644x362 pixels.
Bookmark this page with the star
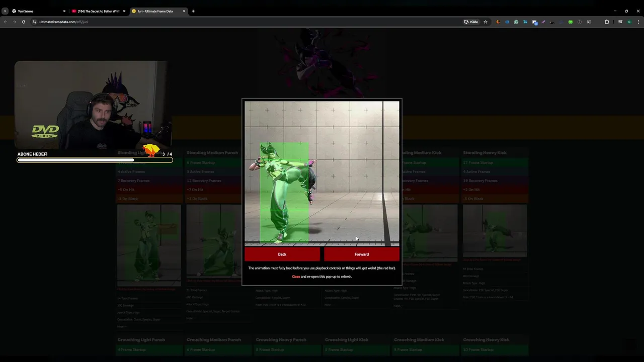486,22
